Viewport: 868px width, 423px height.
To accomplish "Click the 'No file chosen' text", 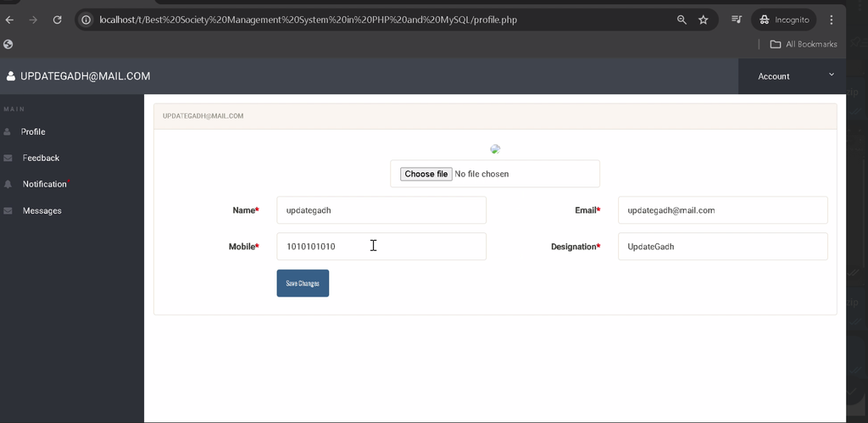I will [x=481, y=174].
